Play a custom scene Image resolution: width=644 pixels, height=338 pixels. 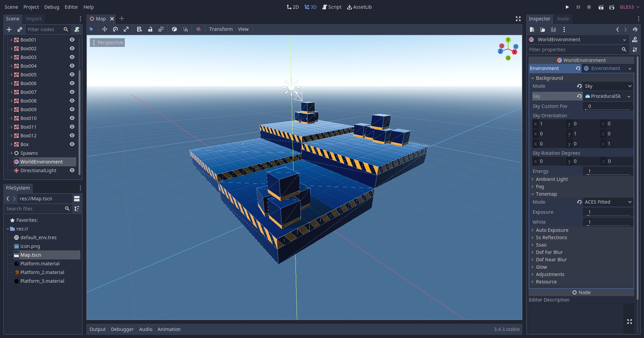pyautogui.click(x=612, y=7)
